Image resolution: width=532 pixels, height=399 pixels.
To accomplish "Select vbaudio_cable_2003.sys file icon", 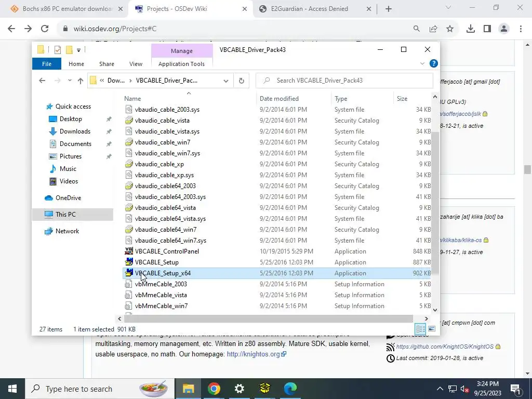I will click(x=129, y=110).
